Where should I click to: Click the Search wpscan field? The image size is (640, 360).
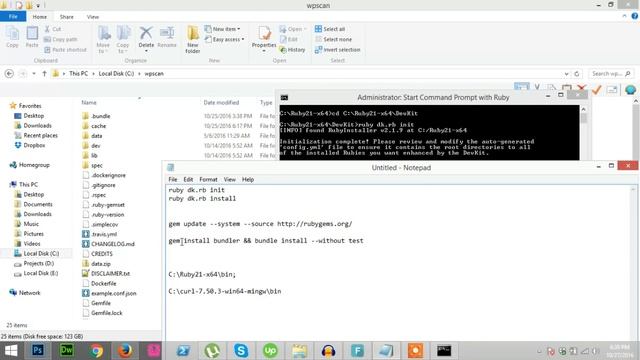click(611, 74)
